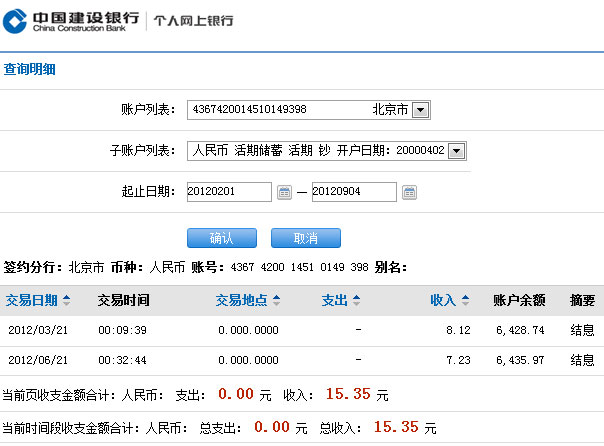Image resolution: width=604 pixels, height=446 pixels.
Task: Focus the start date field 20120201
Action: pos(229,192)
